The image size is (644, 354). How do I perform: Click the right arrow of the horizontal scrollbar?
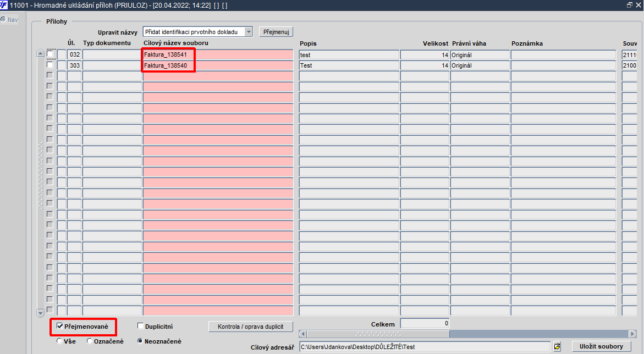point(632,334)
